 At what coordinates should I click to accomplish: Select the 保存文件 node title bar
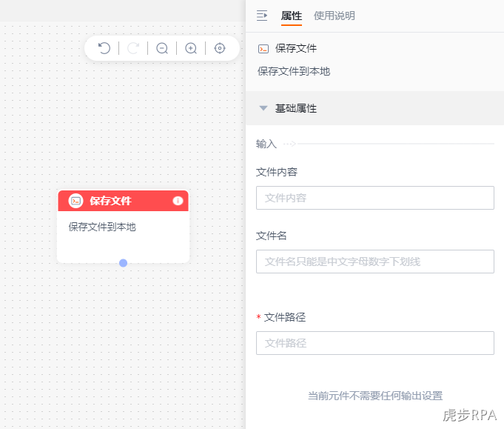point(123,201)
